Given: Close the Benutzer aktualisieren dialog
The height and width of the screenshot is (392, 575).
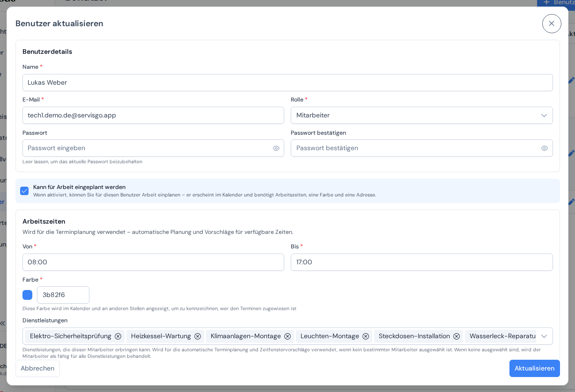Looking at the screenshot, I should click(x=552, y=23).
